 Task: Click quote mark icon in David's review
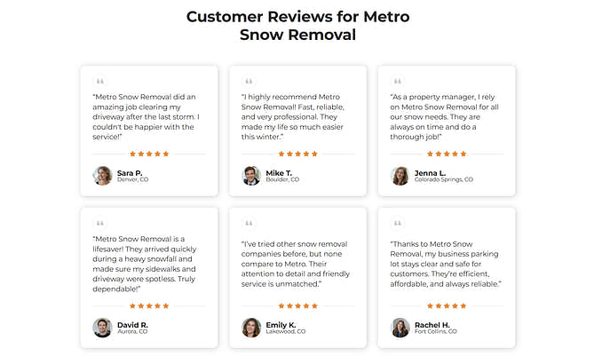tap(99, 224)
